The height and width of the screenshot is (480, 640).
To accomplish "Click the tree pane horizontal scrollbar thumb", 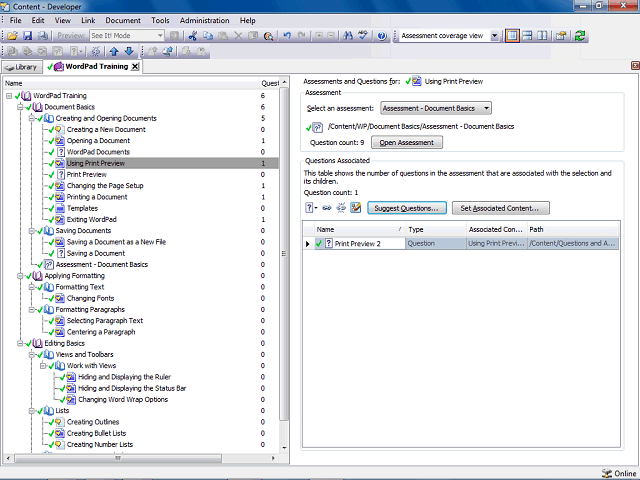I will point(118,458).
